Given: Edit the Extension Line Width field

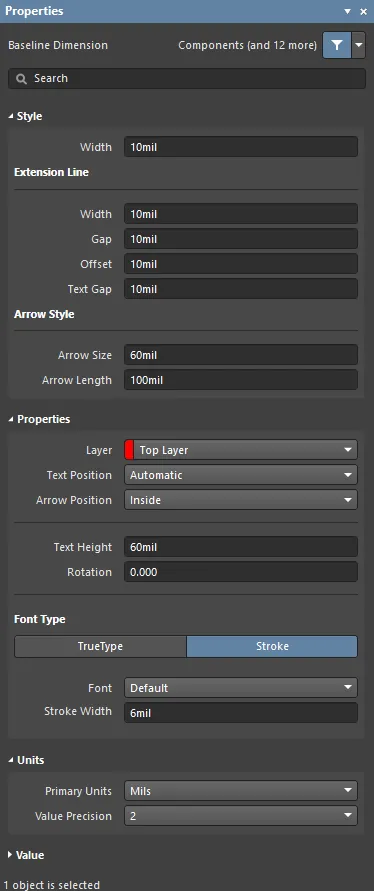Looking at the screenshot, I should click(241, 214).
